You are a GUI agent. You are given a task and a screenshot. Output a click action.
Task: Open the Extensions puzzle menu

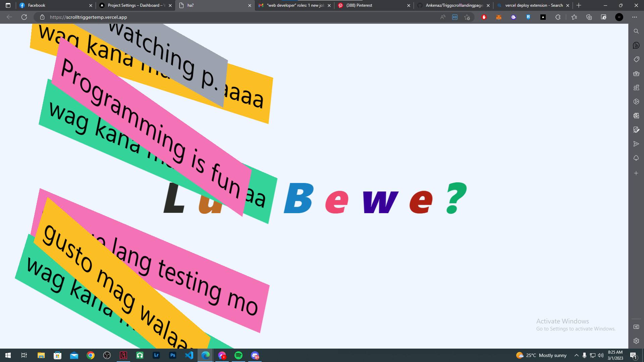point(558,17)
